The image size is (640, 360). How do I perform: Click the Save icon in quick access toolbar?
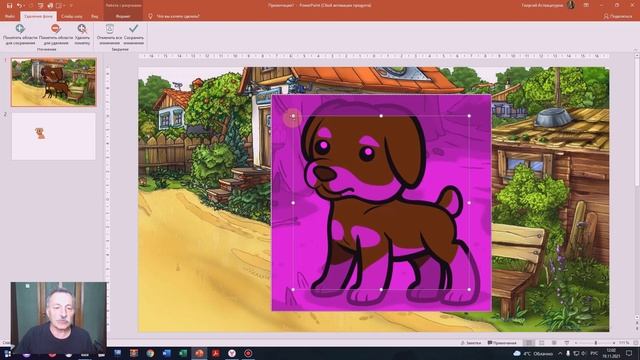click(9, 5)
